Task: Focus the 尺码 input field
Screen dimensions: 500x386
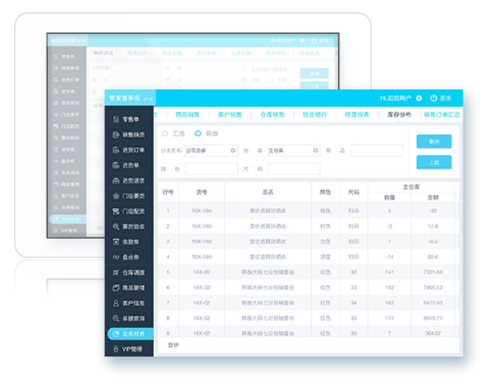Action: 294,169
